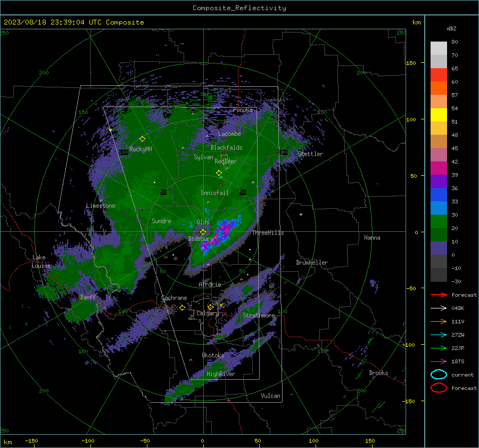The height and width of the screenshot is (448, 479).
Task: Click the Banff city label
Action: (88, 297)
